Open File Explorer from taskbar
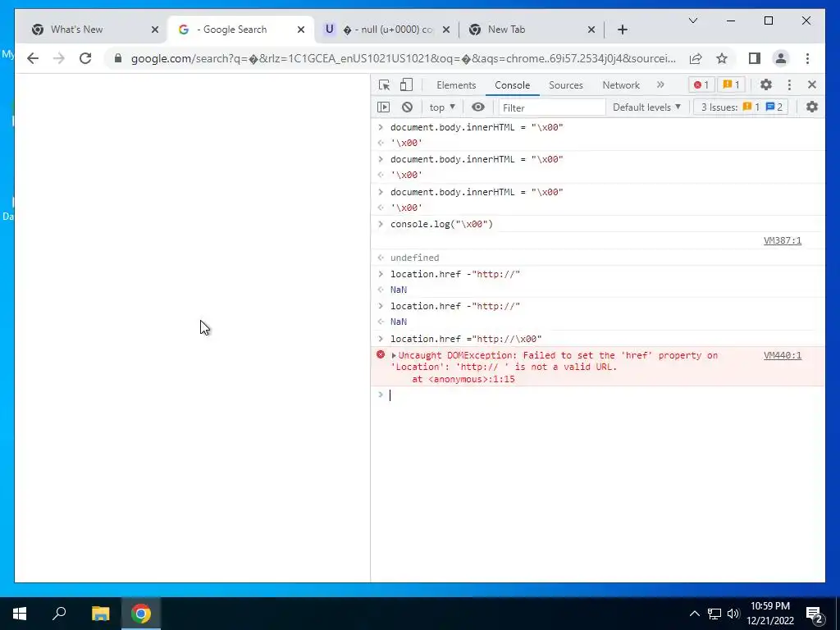840x630 pixels. [x=100, y=614]
